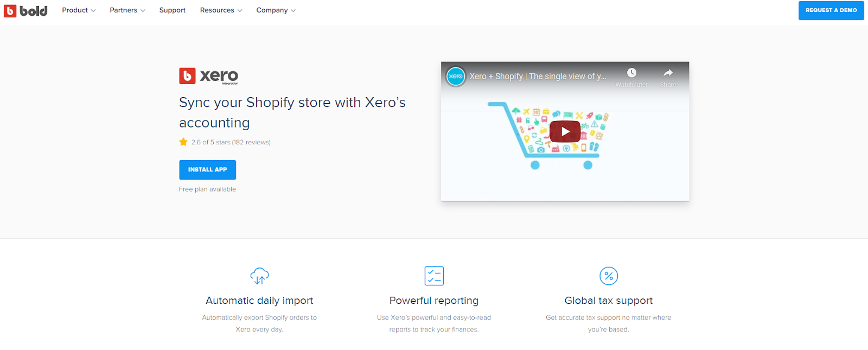Go to Support page
The width and height of the screenshot is (868, 350).
pos(173,10)
